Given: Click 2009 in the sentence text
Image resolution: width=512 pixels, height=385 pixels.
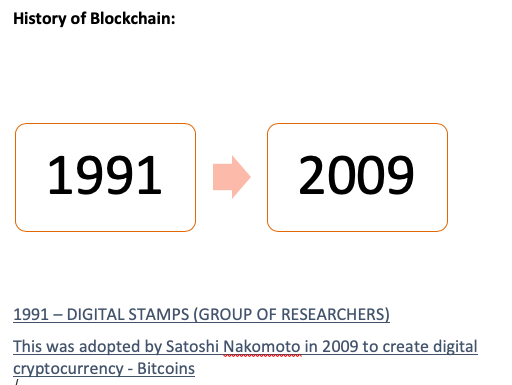Looking at the screenshot, I should (x=340, y=347).
